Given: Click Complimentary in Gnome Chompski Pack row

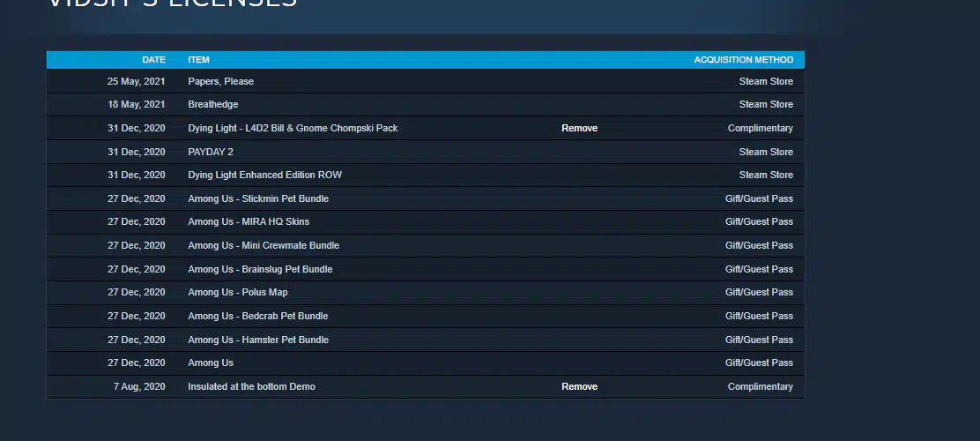Looking at the screenshot, I should click(x=761, y=128).
